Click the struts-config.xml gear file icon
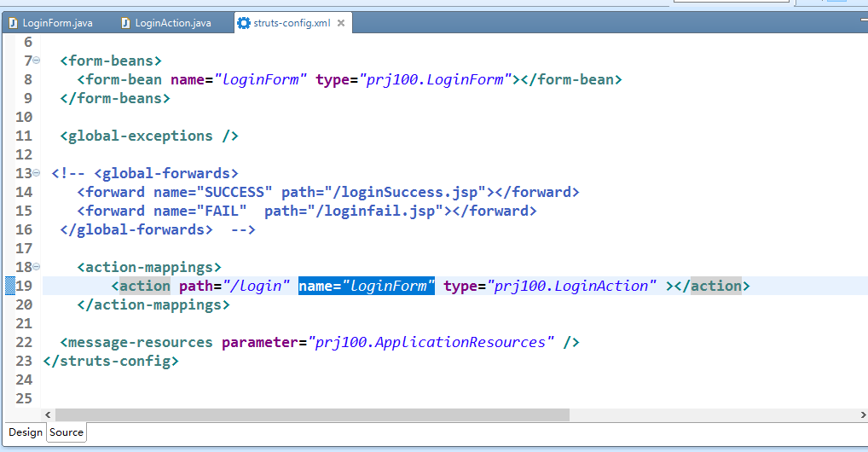 [244, 23]
